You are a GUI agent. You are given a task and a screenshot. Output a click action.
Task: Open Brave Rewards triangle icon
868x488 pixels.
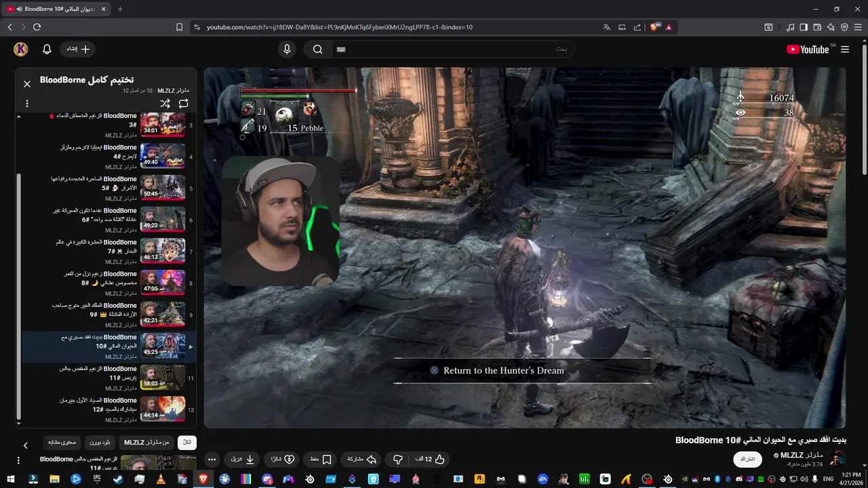(669, 27)
